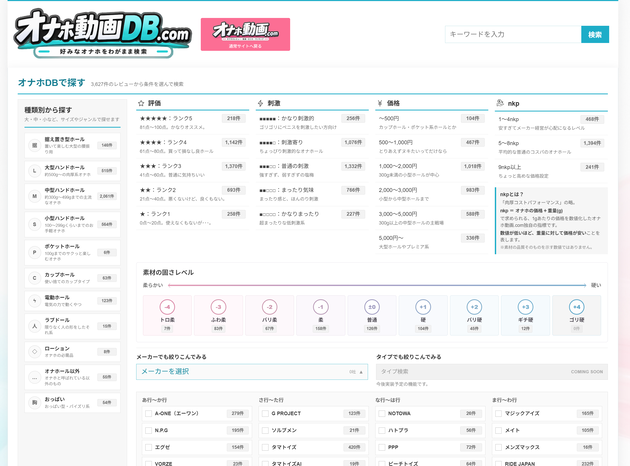Filter by 3,000〜5,000円 price range

pyautogui.click(x=432, y=218)
